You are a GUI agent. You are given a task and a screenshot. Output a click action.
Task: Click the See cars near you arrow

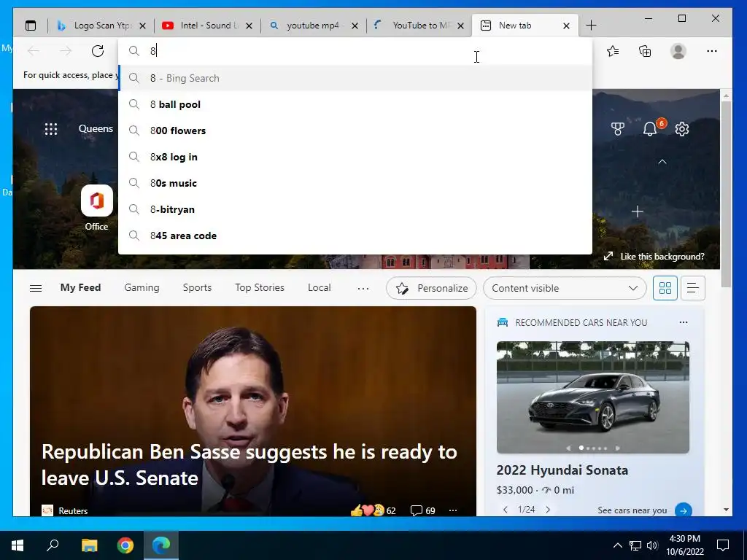click(683, 510)
